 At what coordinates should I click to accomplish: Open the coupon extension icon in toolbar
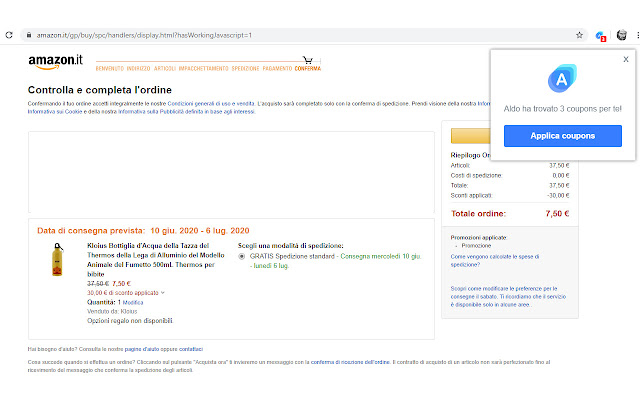pyautogui.click(x=600, y=36)
